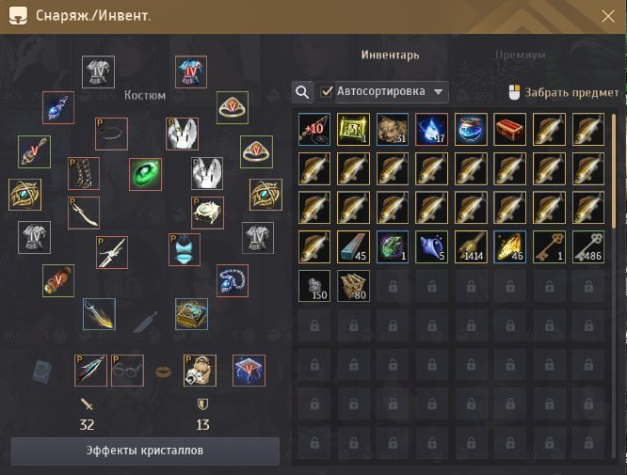Click the golden scroll item with count 1
Viewport: 627px width, 475px height.
(353, 129)
